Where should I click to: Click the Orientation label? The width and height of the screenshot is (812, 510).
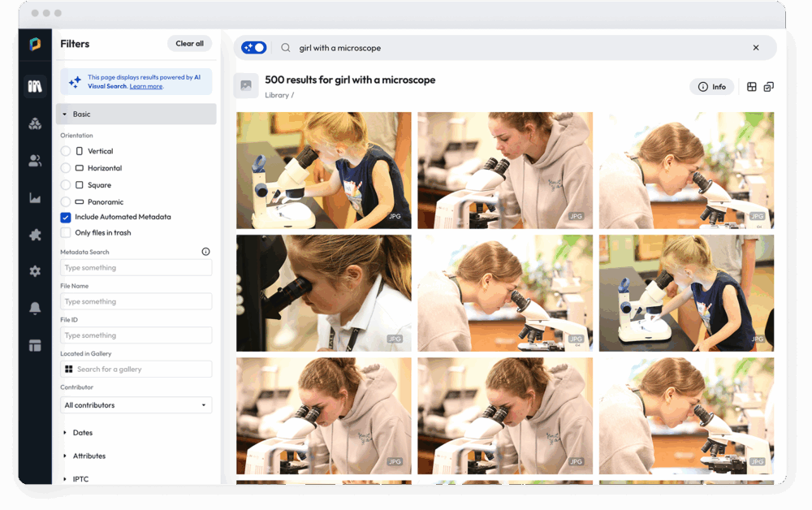(76, 136)
